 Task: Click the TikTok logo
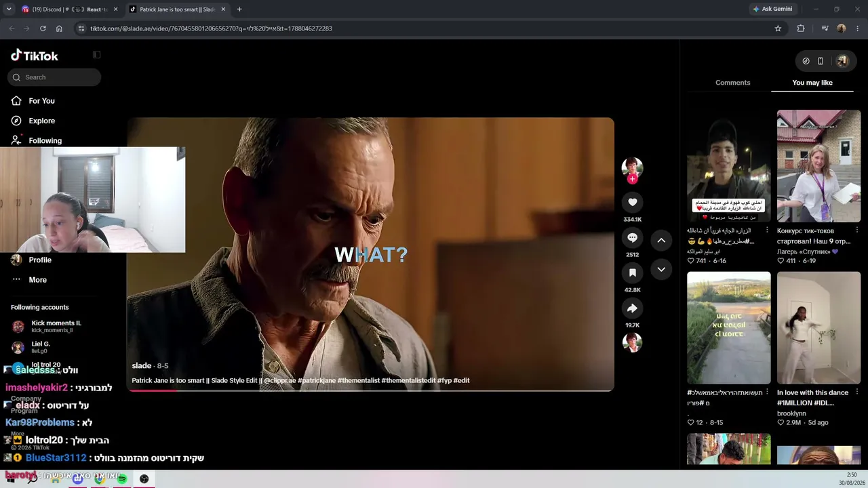[x=35, y=56]
